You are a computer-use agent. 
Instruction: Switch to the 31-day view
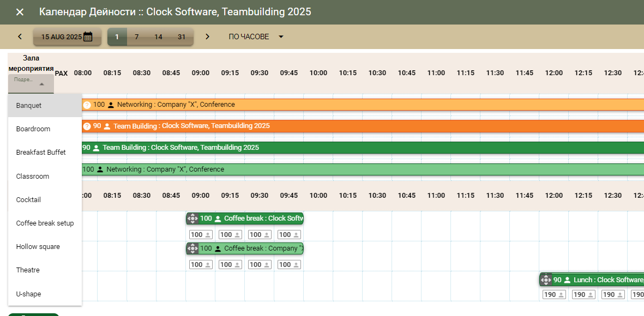[182, 37]
